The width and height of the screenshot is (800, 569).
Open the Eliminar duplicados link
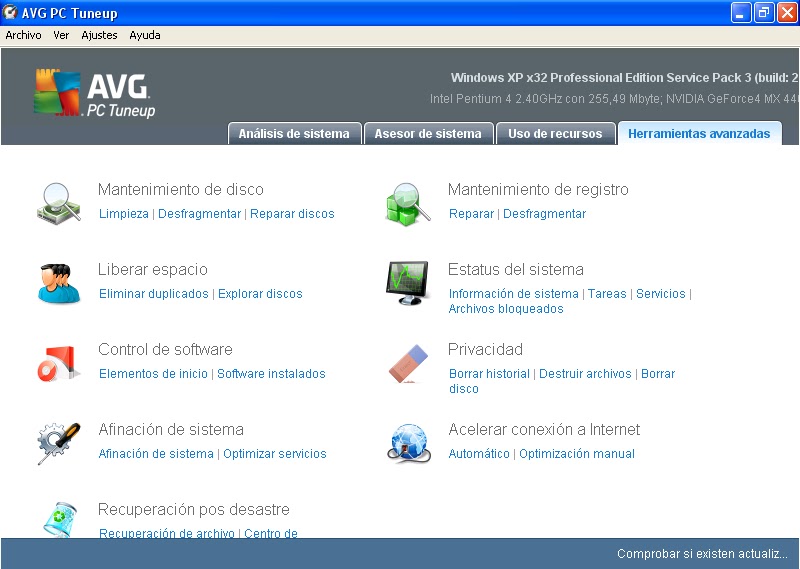[x=154, y=294]
